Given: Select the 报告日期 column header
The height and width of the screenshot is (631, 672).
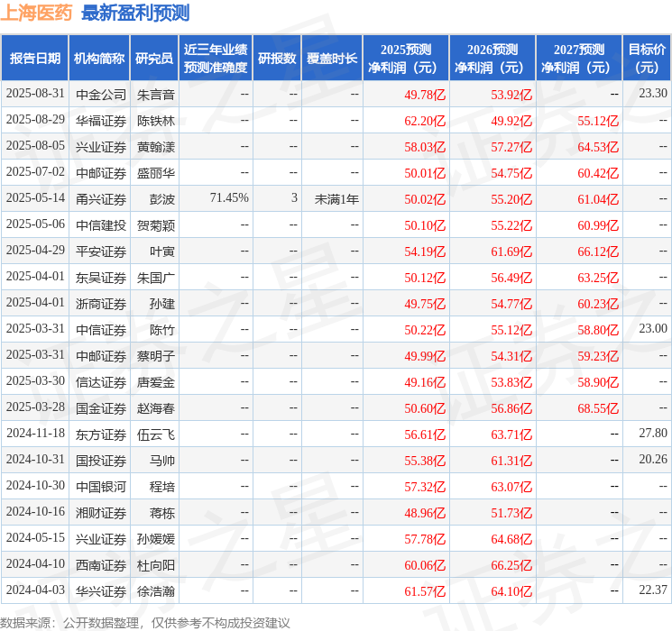Looking at the screenshot, I should click(x=34, y=59).
